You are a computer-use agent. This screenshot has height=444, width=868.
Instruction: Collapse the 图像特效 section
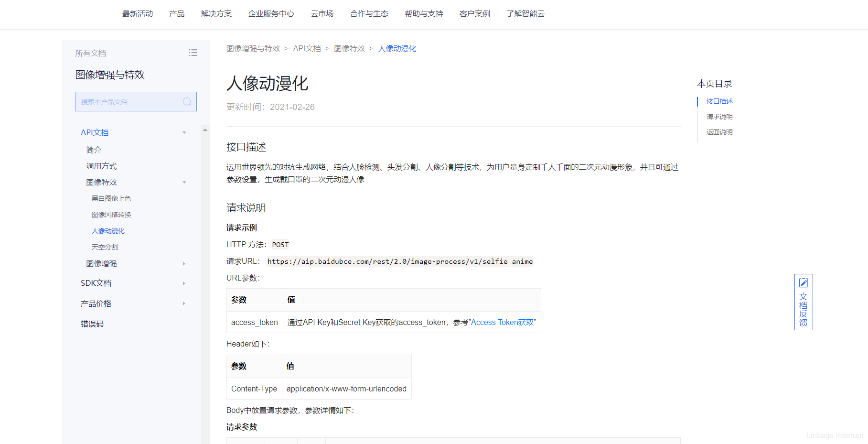[x=184, y=182]
